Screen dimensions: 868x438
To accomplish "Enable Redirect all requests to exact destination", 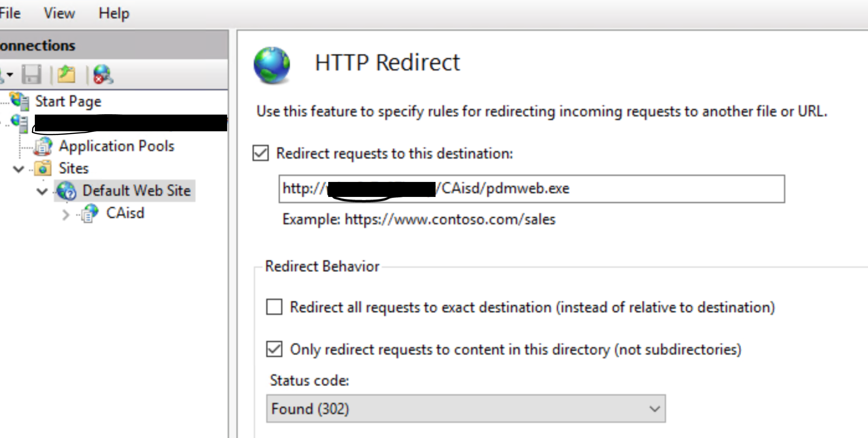I will [x=274, y=307].
